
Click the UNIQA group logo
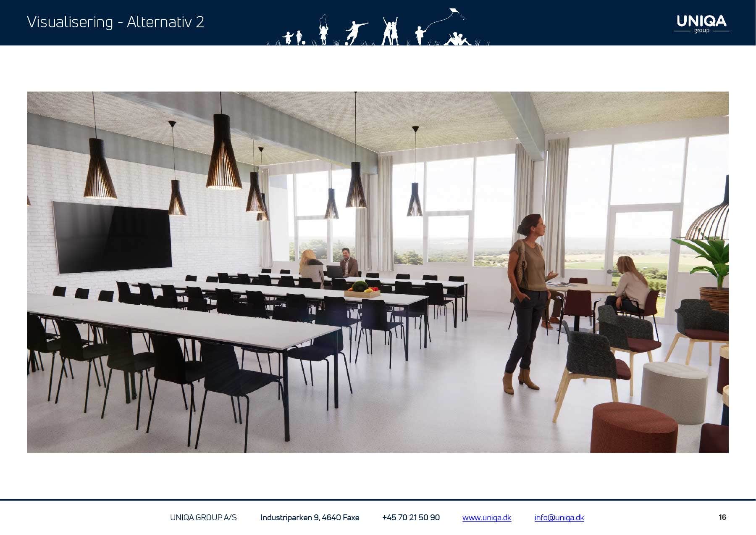tap(701, 24)
